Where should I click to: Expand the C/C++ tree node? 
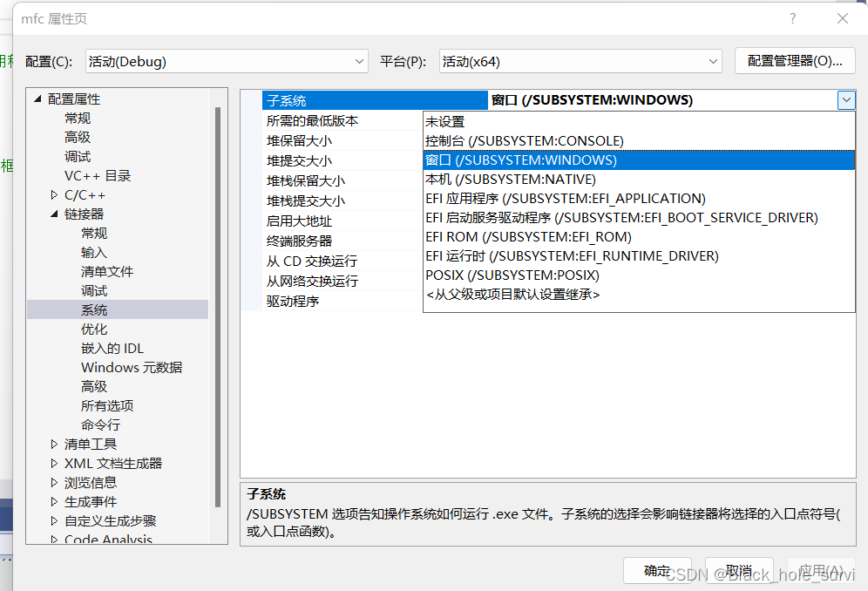pos(54,194)
